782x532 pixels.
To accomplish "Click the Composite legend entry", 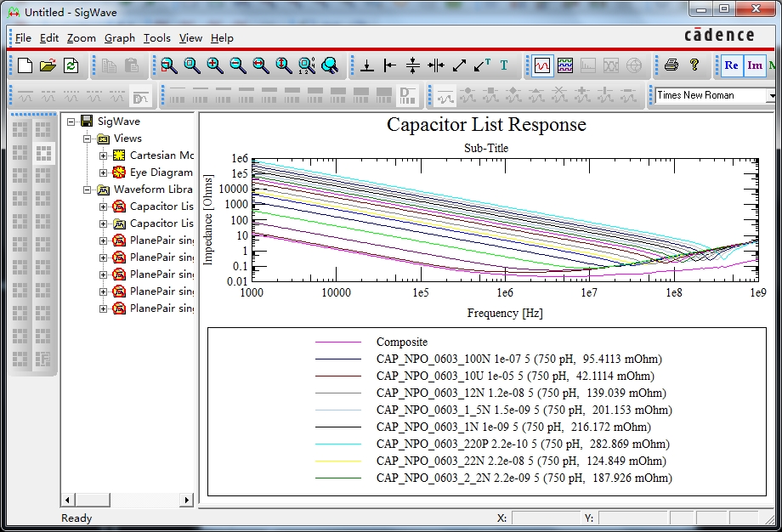I will [x=402, y=342].
